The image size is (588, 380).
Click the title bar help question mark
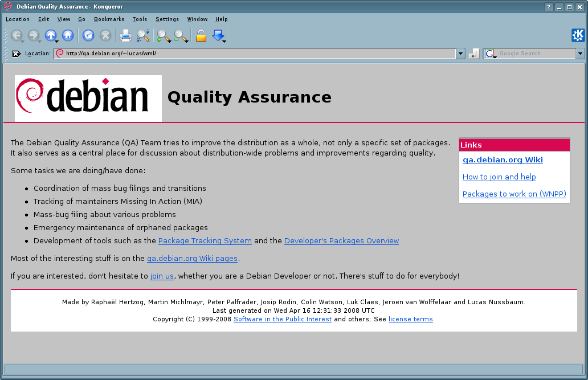549,7
